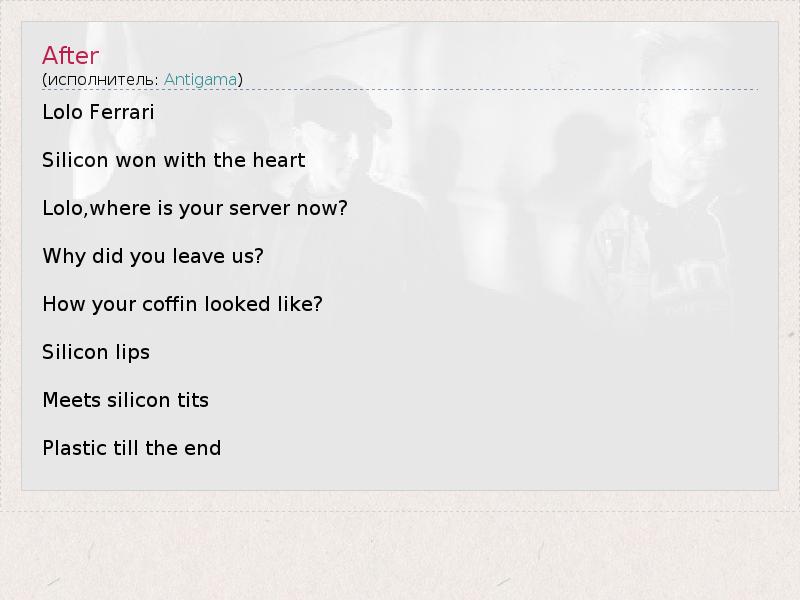Screen dimensions: 800x600
Task: Click the line "Why did you leave us?"
Action: [152, 256]
